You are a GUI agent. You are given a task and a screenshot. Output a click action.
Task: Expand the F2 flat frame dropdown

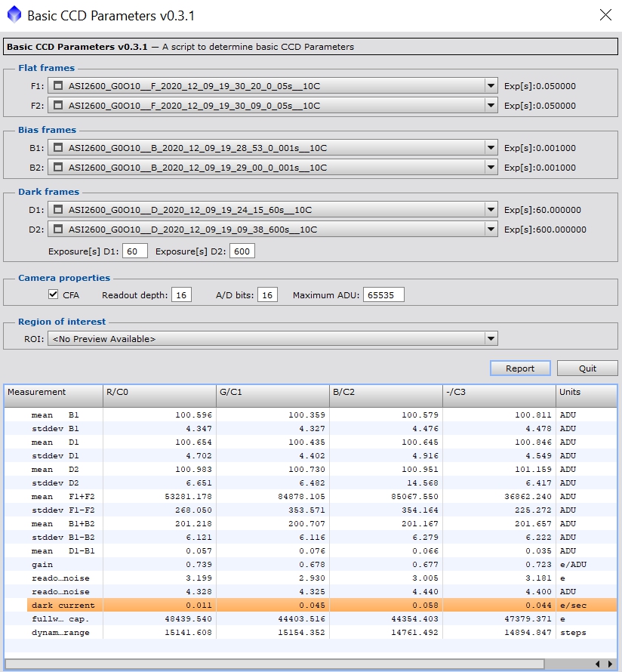(x=491, y=106)
